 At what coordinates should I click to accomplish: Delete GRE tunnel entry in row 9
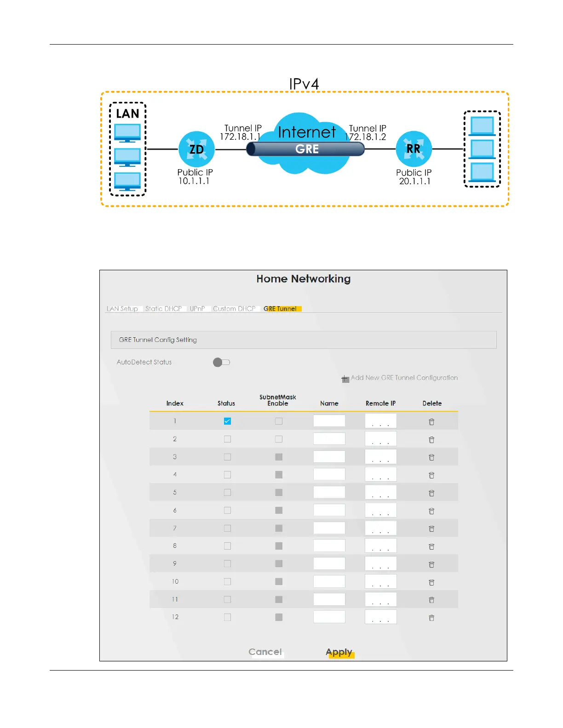431,564
